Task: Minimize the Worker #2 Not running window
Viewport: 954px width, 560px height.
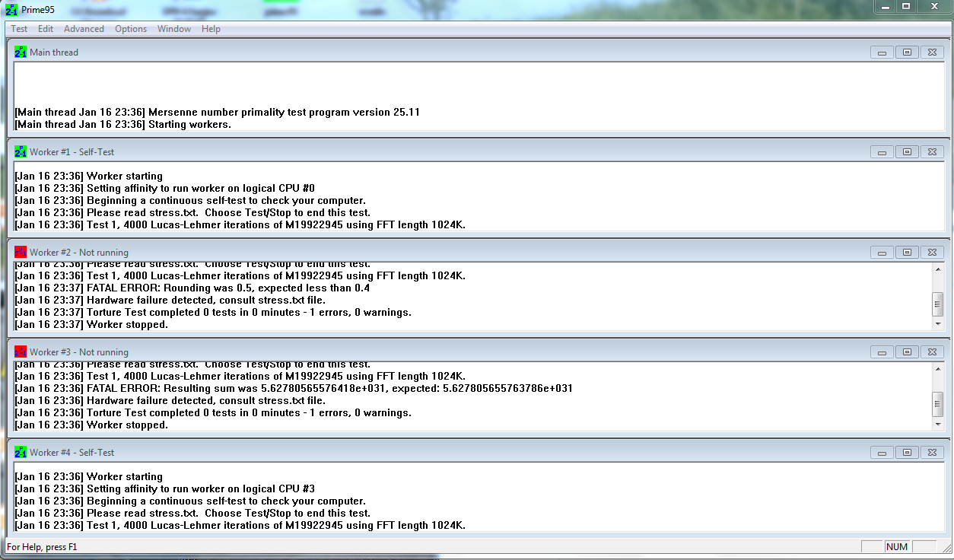Action: pyautogui.click(x=882, y=252)
